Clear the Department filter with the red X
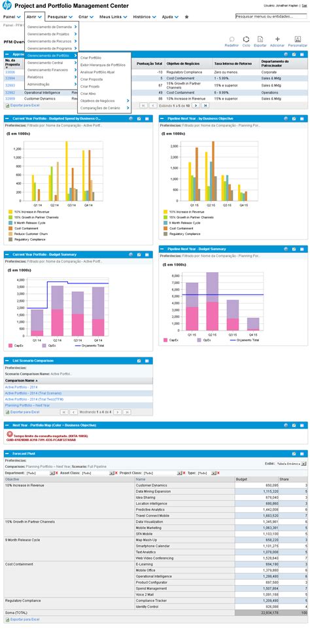Viewport: 310px width, 644px height. click(x=57, y=473)
